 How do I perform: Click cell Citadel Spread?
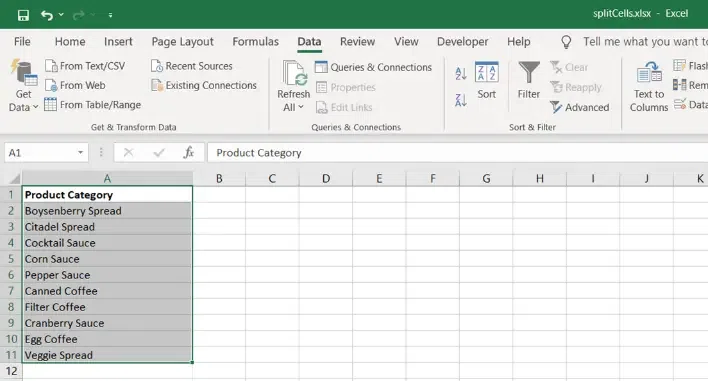[x=107, y=227]
